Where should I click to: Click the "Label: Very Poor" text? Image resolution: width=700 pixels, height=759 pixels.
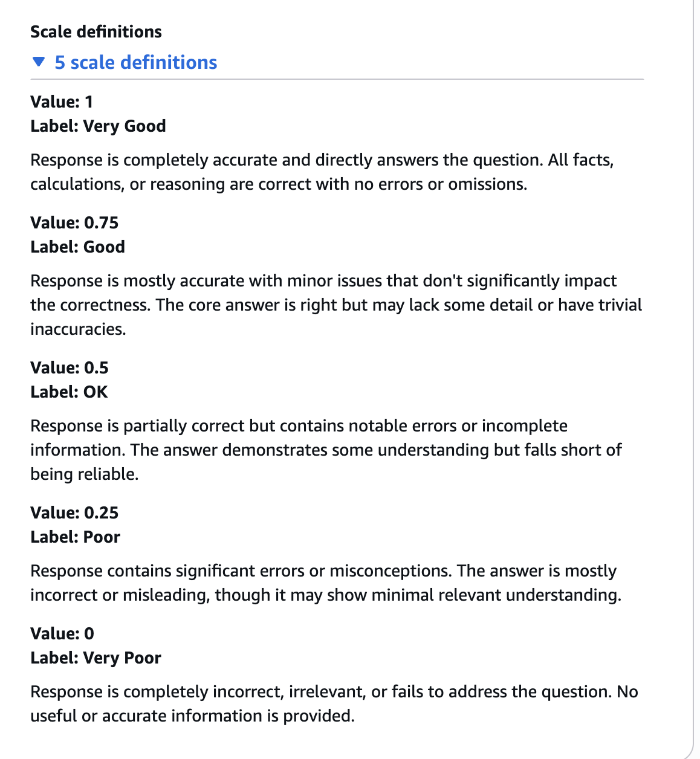(96, 657)
